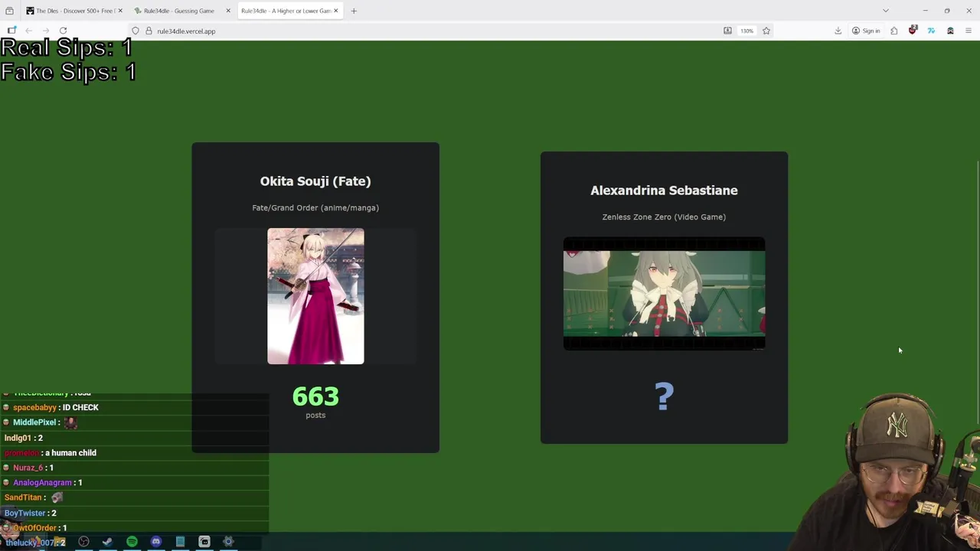Close The Dles tab
This screenshot has width=980, height=551.
[x=120, y=11]
